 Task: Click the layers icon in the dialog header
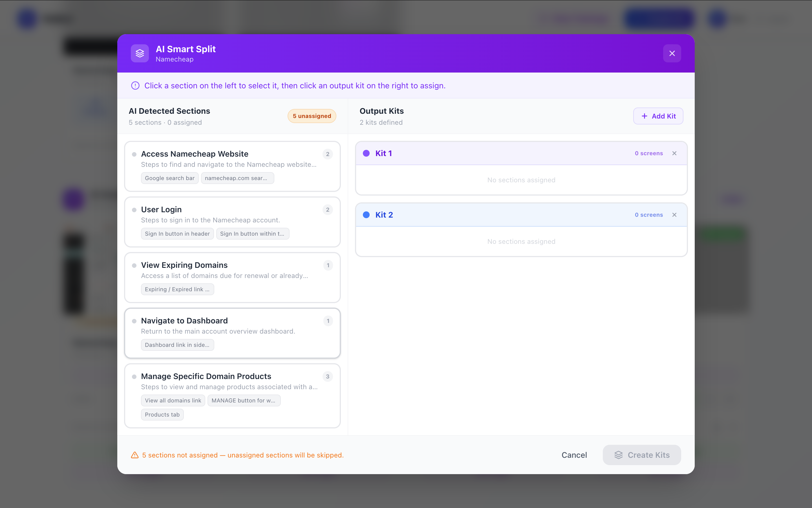coord(140,53)
